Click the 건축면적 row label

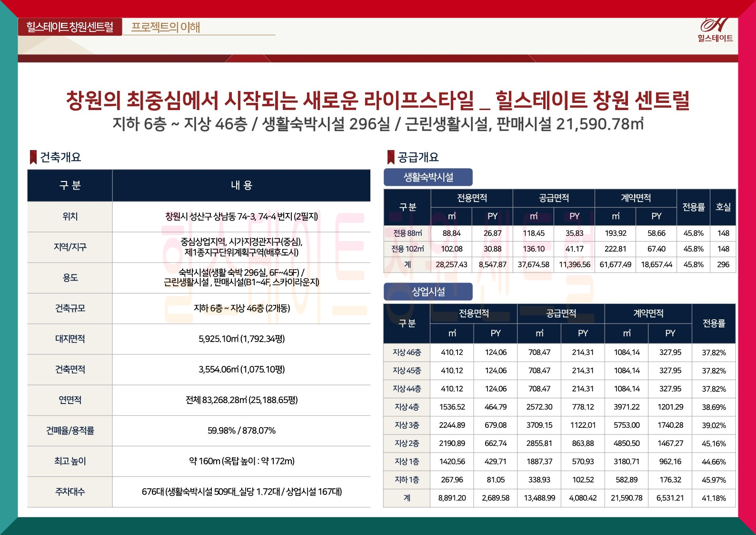[70, 369]
